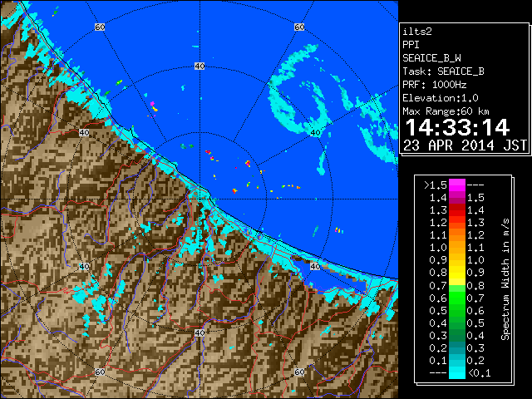The width and height of the screenshot is (532, 399).
Task: Click the 'Max Range:60 km' entry
Action: coord(446,111)
